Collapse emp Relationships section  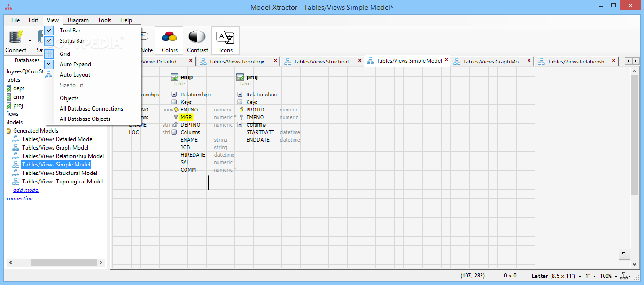[x=174, y=95]
